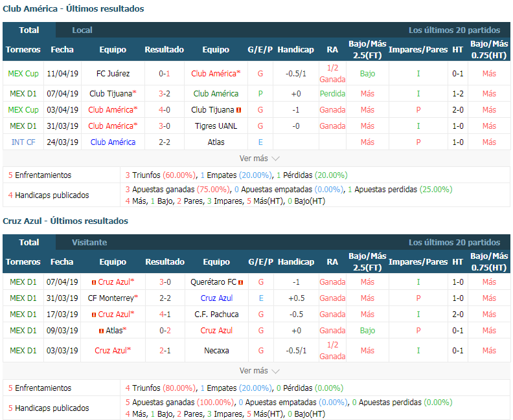Click the 2-2 result against Atlas

pyautogui.click(x=165, y=142)
